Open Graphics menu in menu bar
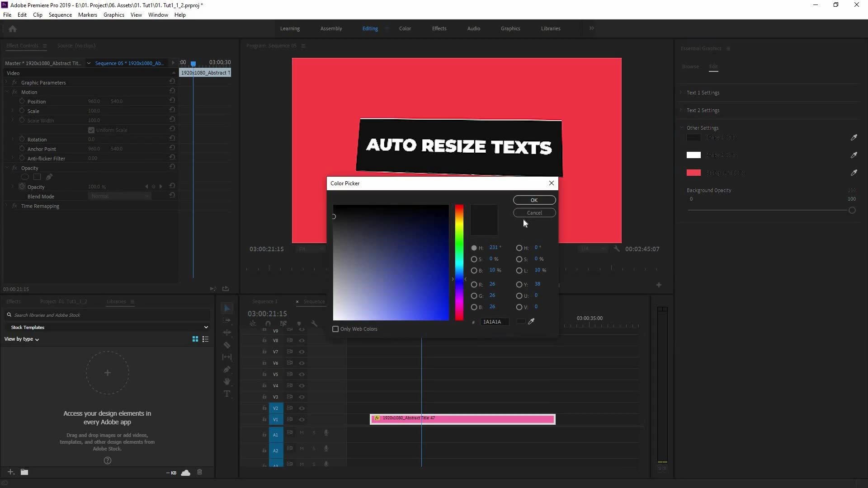The image size is (868, 488). [x=114, y=15]
